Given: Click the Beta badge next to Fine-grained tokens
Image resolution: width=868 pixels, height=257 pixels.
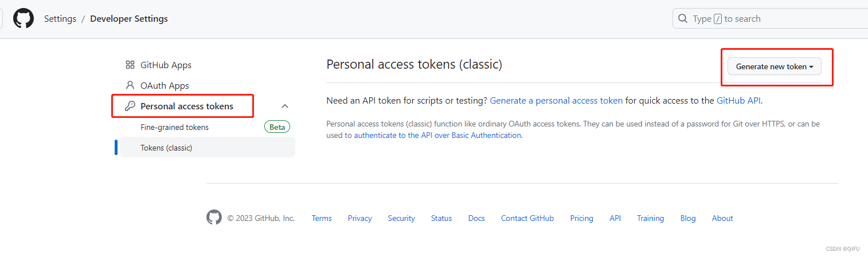Looking at the screenshot, I should point(277,127).
